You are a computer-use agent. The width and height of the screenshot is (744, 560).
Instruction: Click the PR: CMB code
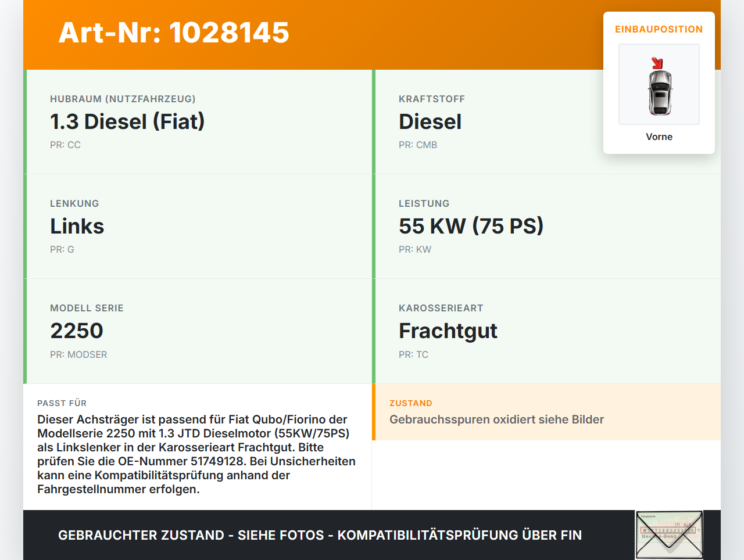[418, 145]
